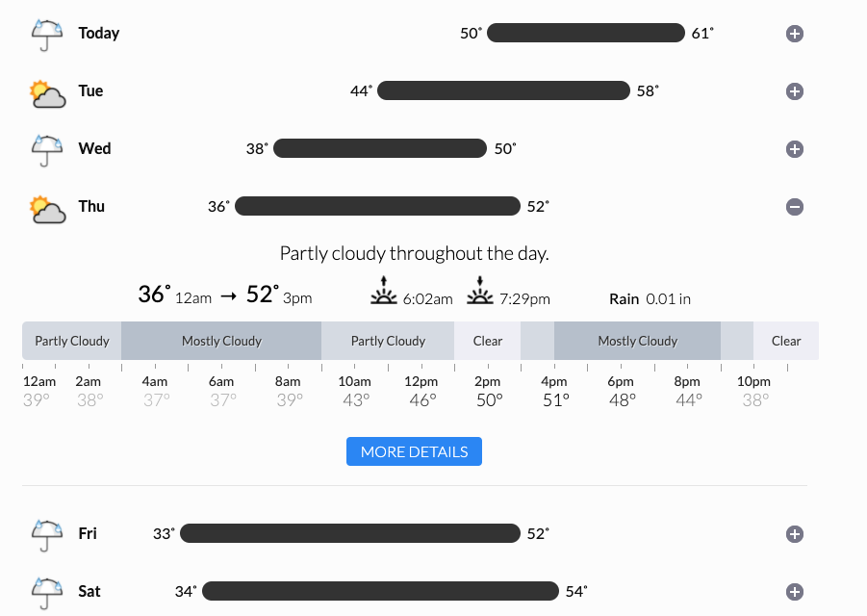Click Today's rain umbrella weather icon

coord(46,33)
